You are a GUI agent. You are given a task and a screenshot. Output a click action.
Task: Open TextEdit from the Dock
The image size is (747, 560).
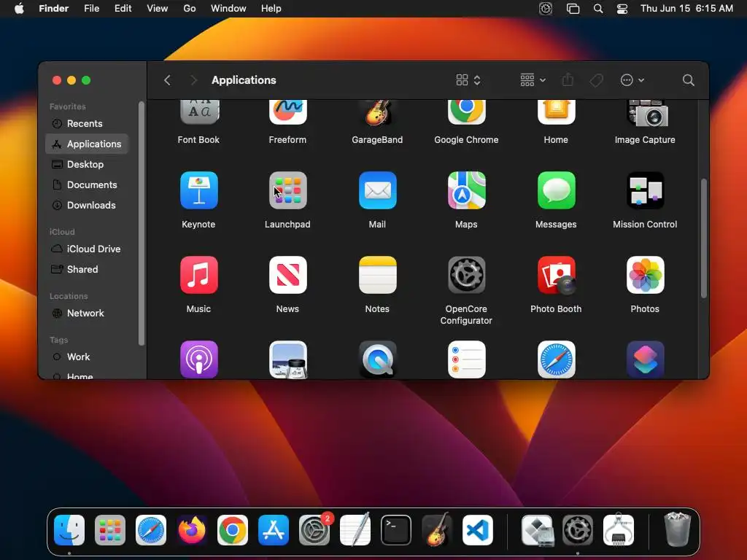coord(355,529)
